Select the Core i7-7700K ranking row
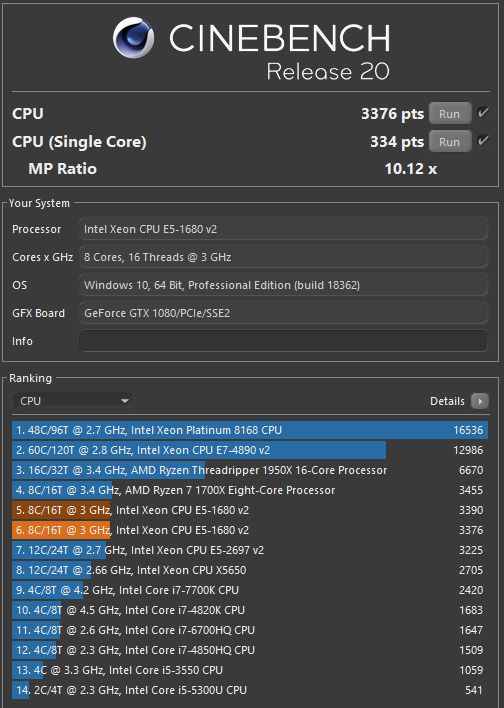 [x=250, y=590]
